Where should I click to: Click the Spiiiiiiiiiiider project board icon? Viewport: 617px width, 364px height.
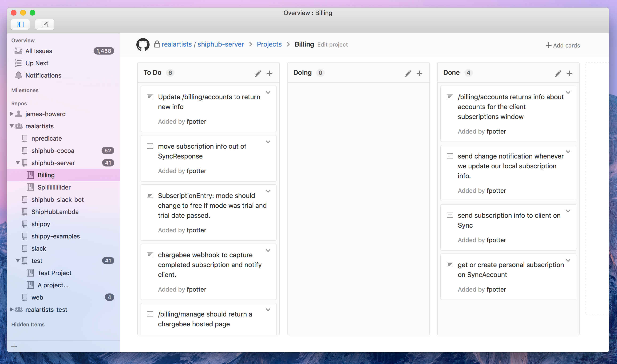(30, 187)
